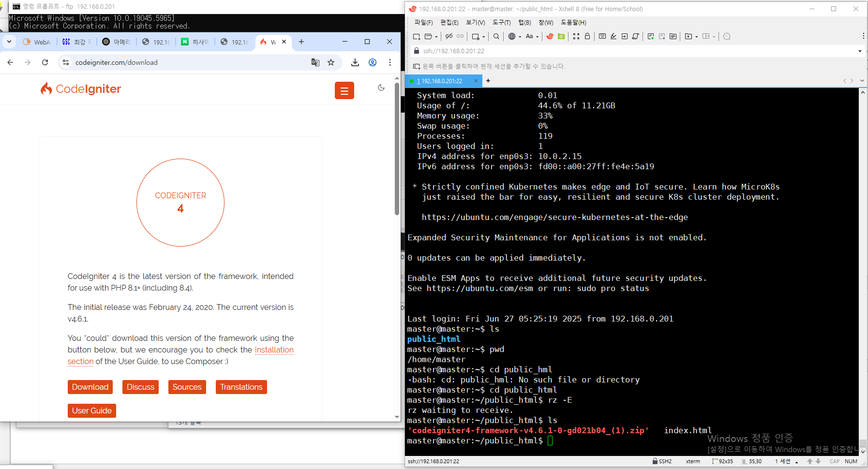The width and height of the screenshot is (868, 469).
Task: Toggle the orange hamburger menu on CodeIgniter site
Action: (344, 90)
